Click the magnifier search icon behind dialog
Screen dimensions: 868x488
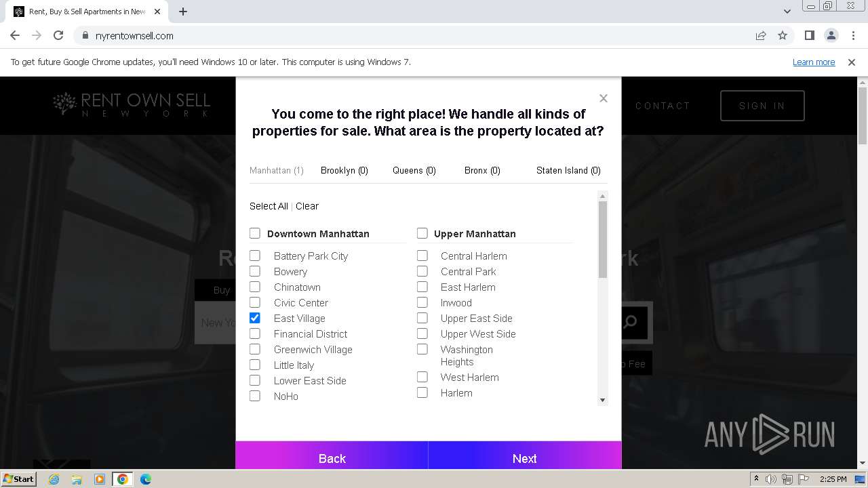point(630,322)
